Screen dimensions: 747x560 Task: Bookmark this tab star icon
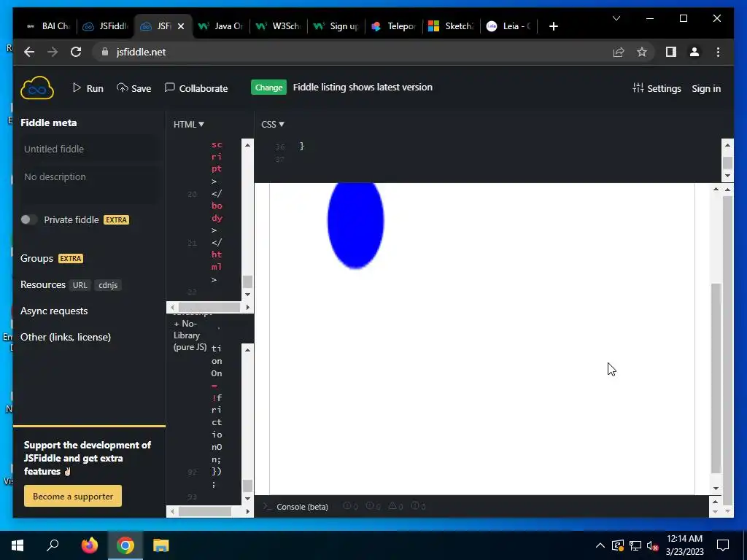tap(642, 52)
